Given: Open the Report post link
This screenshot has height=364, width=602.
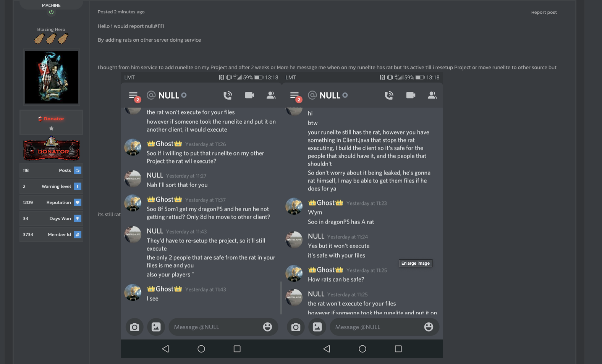Looking at the screenshot, I should pyautogui.click(x=544, y=12).
